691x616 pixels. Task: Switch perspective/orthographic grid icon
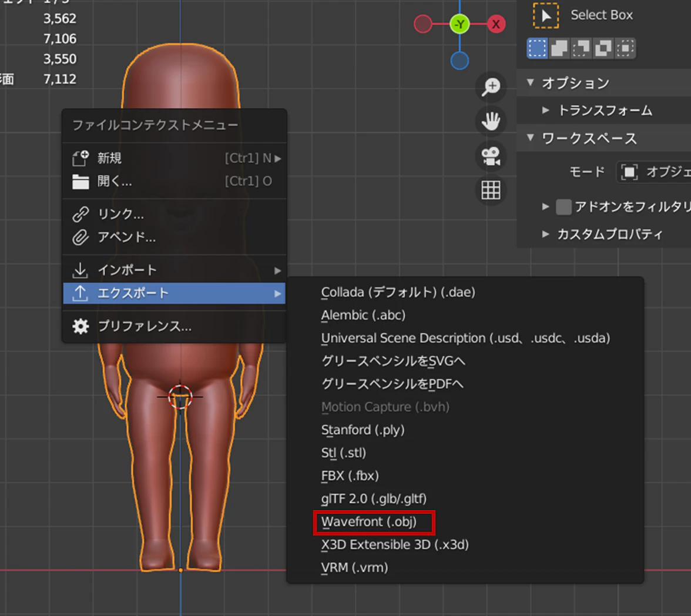[x=491, y=190]
